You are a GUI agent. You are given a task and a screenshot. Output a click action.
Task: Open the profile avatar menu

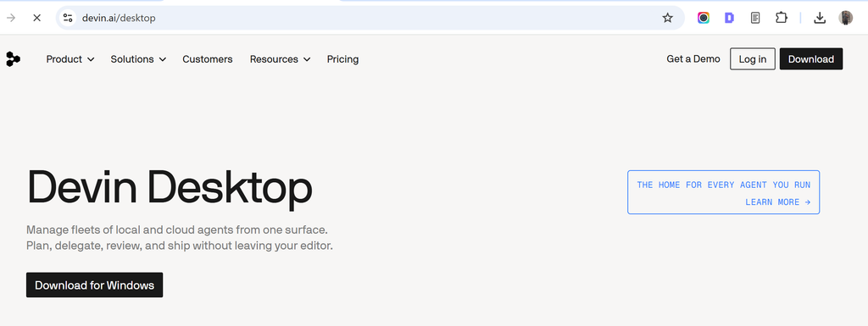click(x=846, y=18)
